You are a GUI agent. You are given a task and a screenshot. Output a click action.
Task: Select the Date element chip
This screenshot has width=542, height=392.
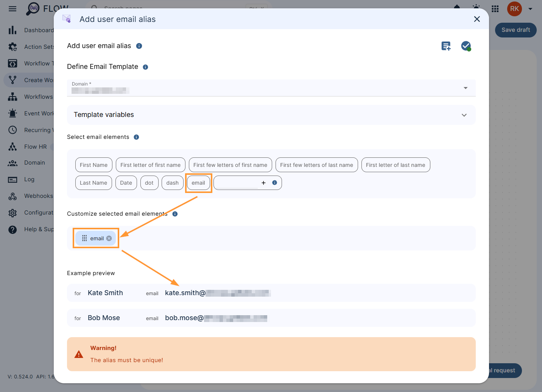tap(126, 183)
